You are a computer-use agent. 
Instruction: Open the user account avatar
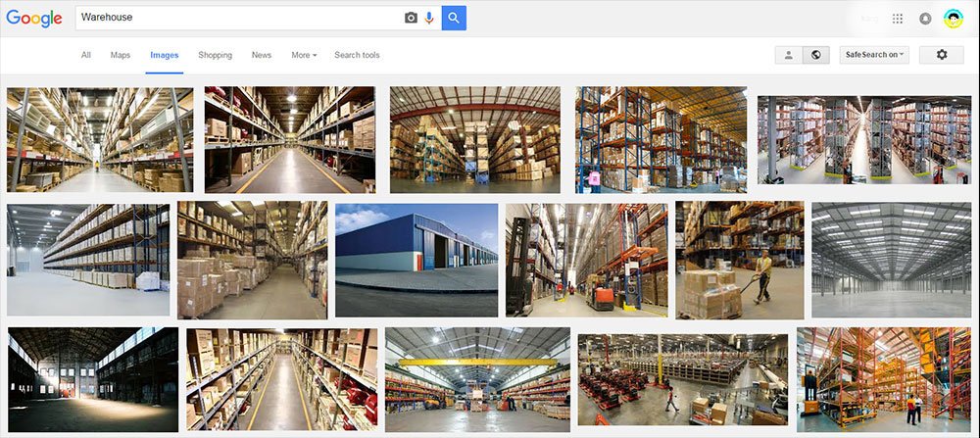tap(954, 19)
